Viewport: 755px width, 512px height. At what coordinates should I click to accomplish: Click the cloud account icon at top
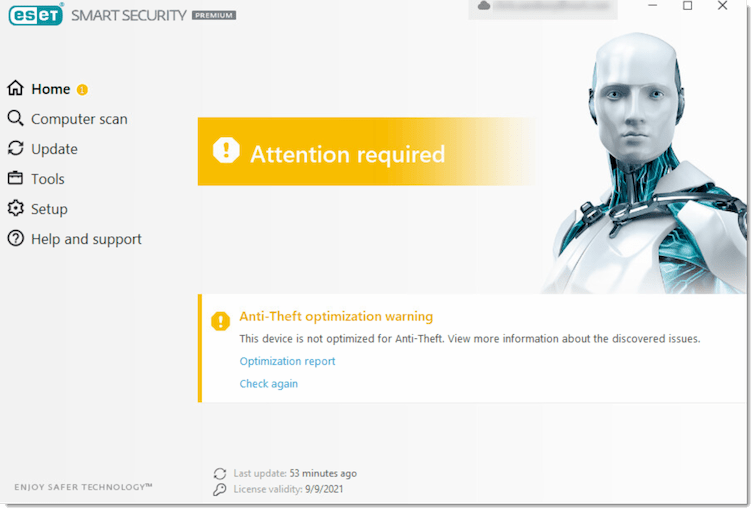[x=484, y=6]
